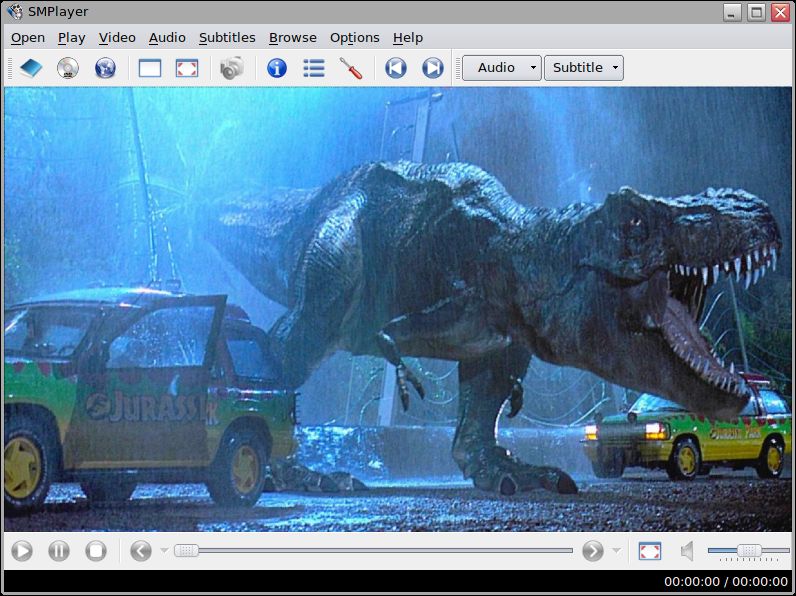Open the Audio menu in the menu bar
Viewport: 796px width, 596px height.
click(167, 38)
